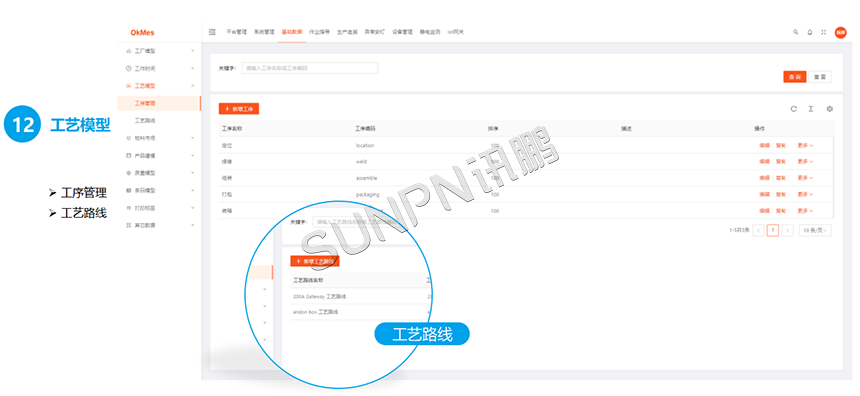Open 更多 dropdown in the weld row
The height and width of the screenshot is (396, 860).
tap(805, 161)
